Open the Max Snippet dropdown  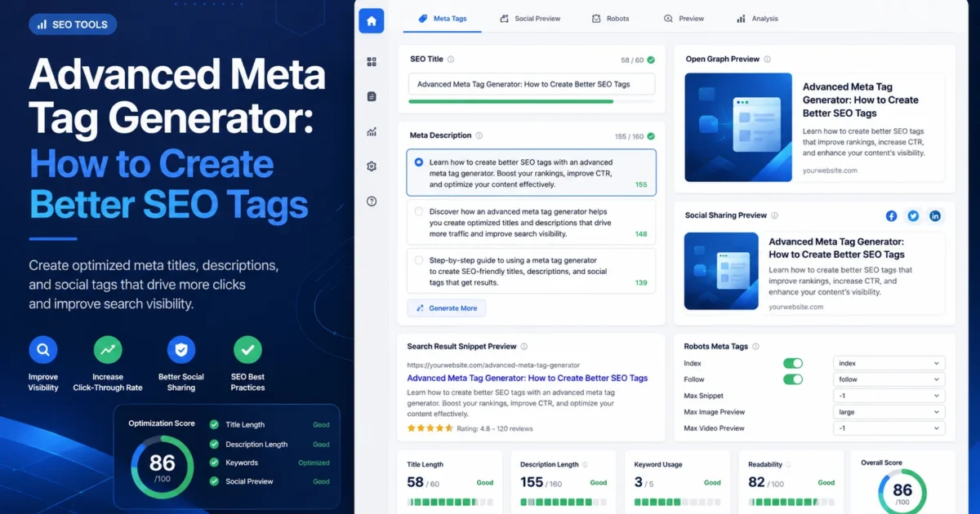pyautogui.click(x=889, y=396)
